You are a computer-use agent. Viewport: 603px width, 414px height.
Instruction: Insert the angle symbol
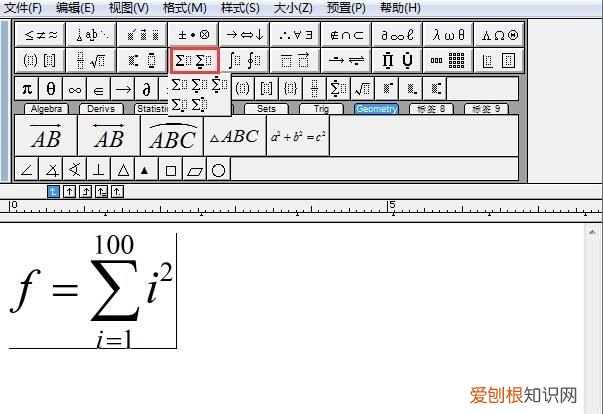point(27,169)
